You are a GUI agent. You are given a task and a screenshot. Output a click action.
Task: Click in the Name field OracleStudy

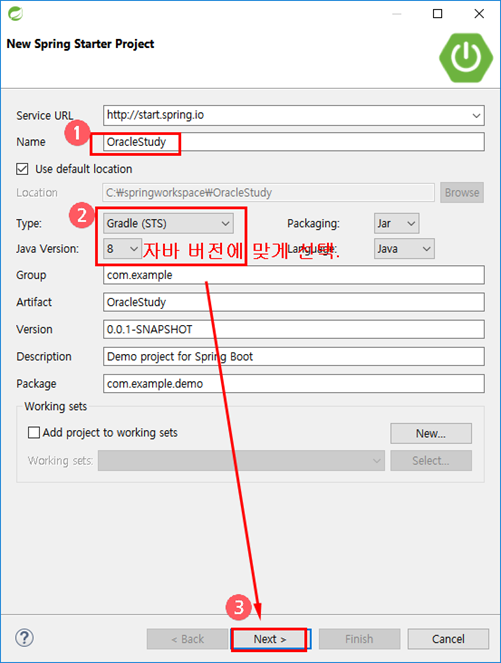coord(294,142)
